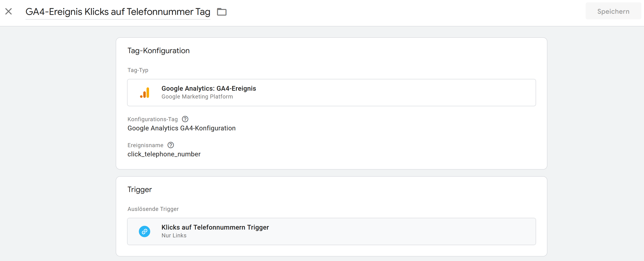Open help icon beside Konfigurations-Tag

pyautogui.click(x=185, y=119)
